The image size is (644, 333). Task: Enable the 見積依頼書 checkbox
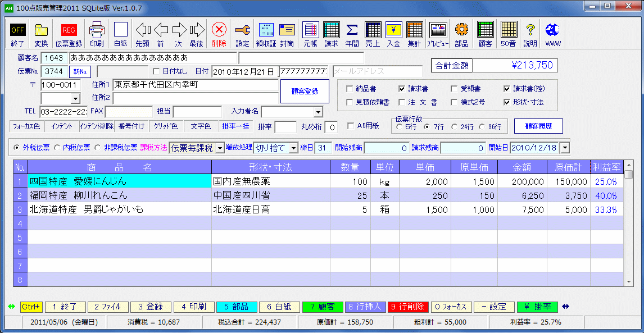(350, 102)
